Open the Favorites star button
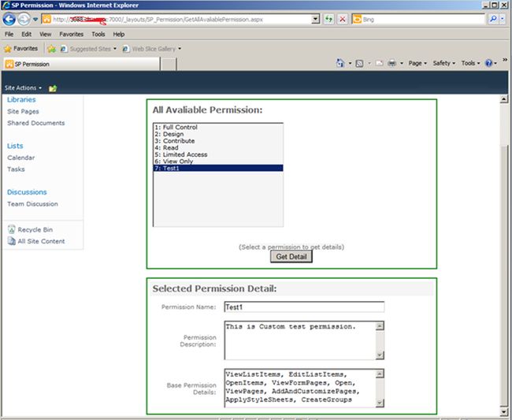This screenshot has width=512, height=420. coord(21,49)
